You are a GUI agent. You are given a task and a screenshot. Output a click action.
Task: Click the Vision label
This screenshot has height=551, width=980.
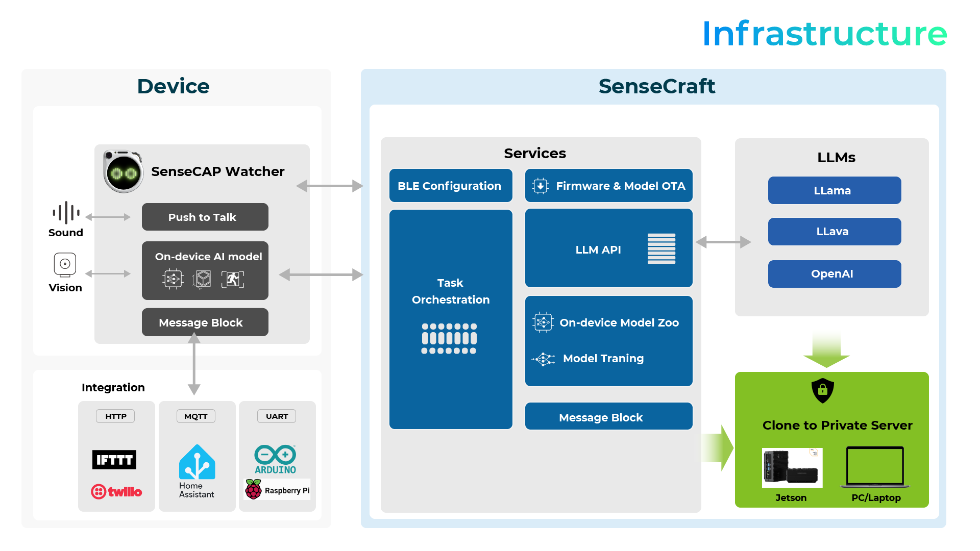pyautogui.click(x=65, y=288)
